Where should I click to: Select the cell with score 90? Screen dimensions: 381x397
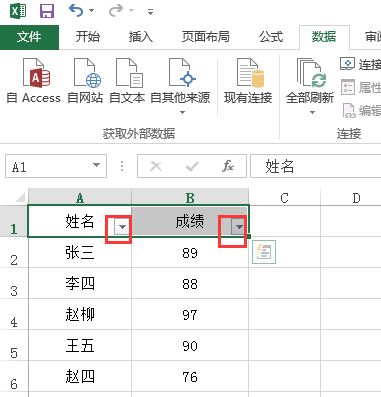(x=190, y=345)
